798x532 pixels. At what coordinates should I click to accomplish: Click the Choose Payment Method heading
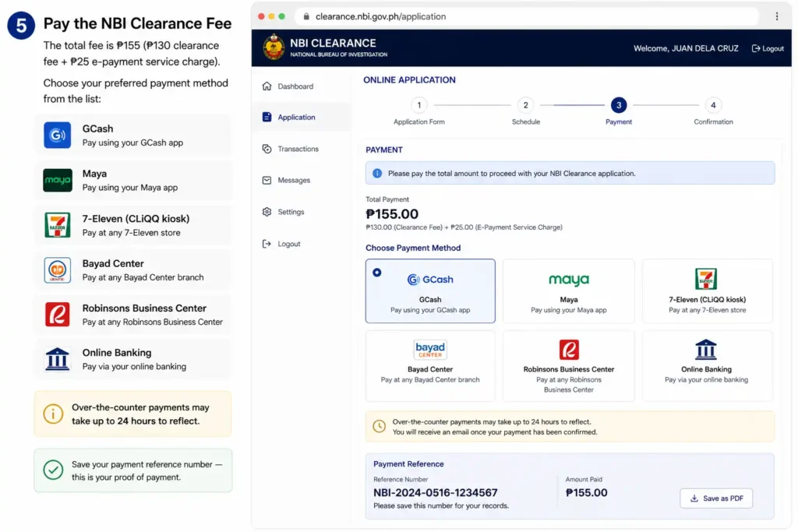click(413, 248)
